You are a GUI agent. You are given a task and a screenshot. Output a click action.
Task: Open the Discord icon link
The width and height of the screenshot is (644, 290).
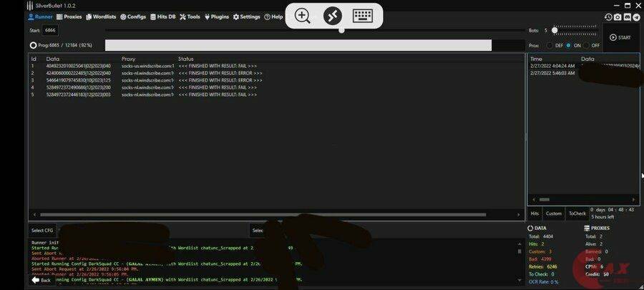627,17
